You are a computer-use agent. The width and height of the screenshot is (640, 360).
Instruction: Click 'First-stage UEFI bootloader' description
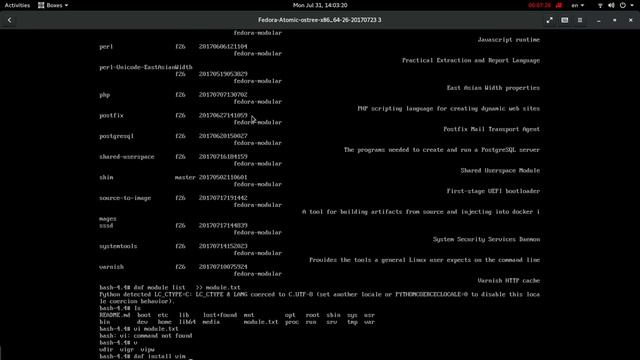click(493, 191)
